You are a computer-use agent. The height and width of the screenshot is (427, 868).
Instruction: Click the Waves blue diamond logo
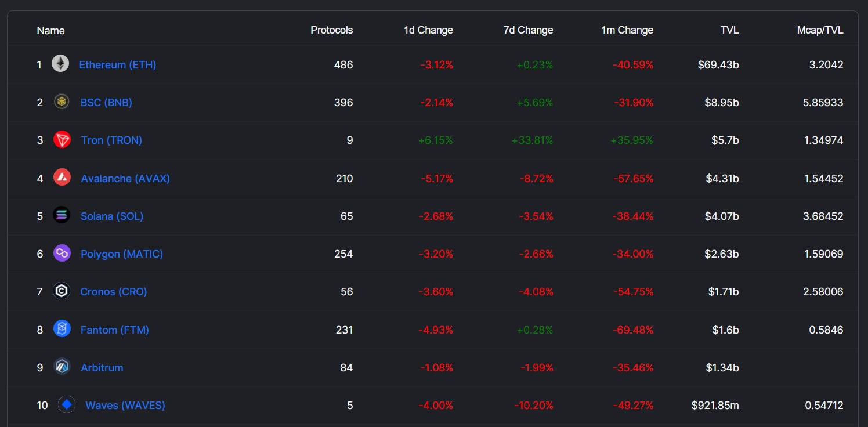click(67, 405)
